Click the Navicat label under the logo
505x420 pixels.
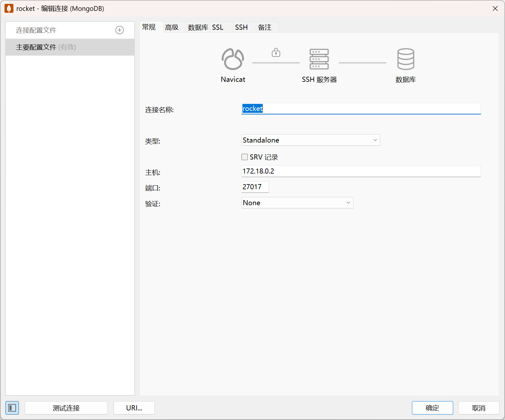233,80
